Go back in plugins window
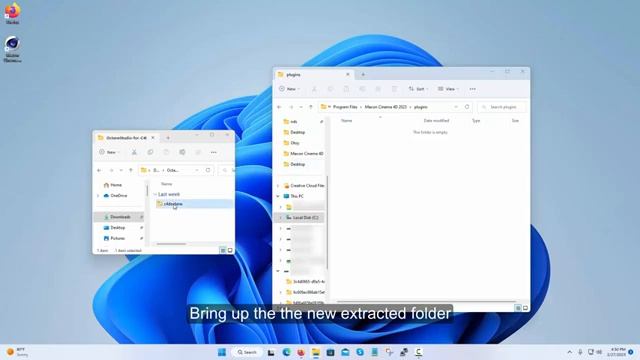This screenshot has height=360, width=640. (x=280, y=107)
